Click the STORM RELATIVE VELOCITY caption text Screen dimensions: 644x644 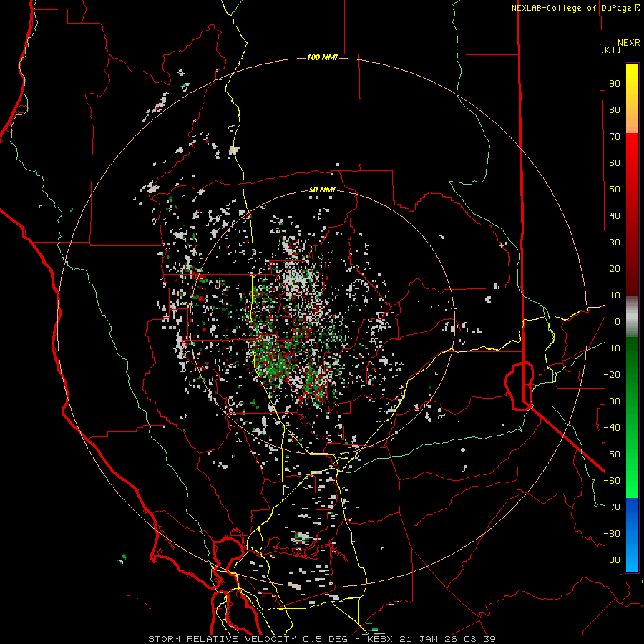tap(222, 639)
